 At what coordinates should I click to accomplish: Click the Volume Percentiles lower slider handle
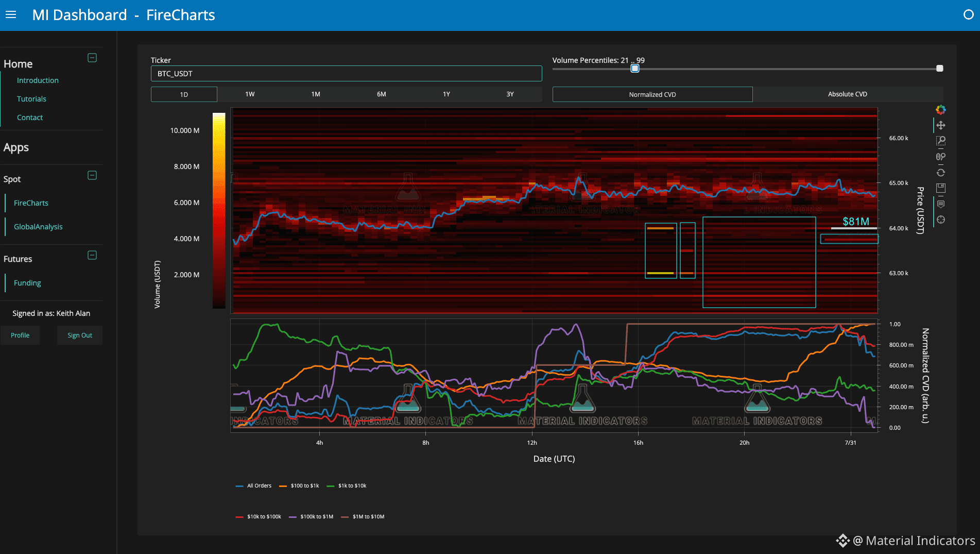635,69
